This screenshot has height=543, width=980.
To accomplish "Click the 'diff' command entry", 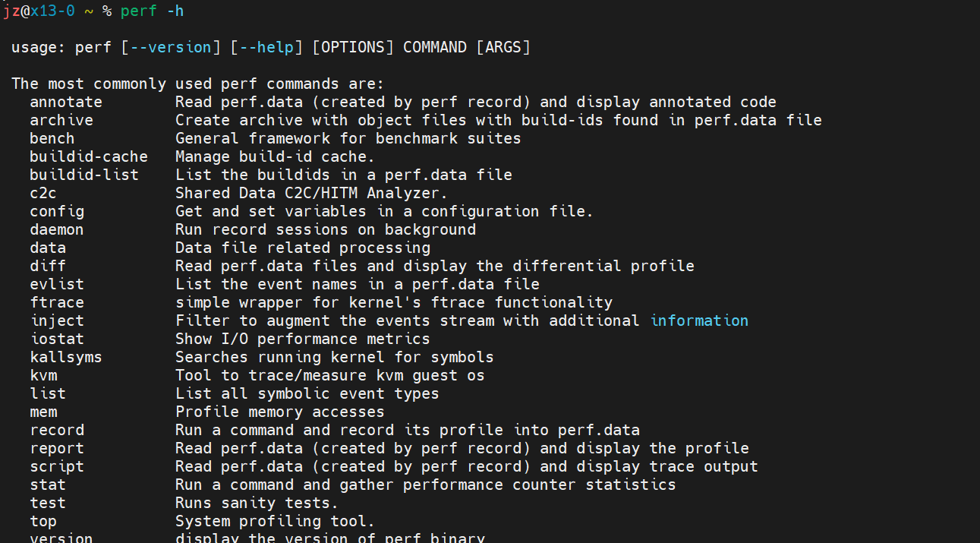I will click(48, 266).
